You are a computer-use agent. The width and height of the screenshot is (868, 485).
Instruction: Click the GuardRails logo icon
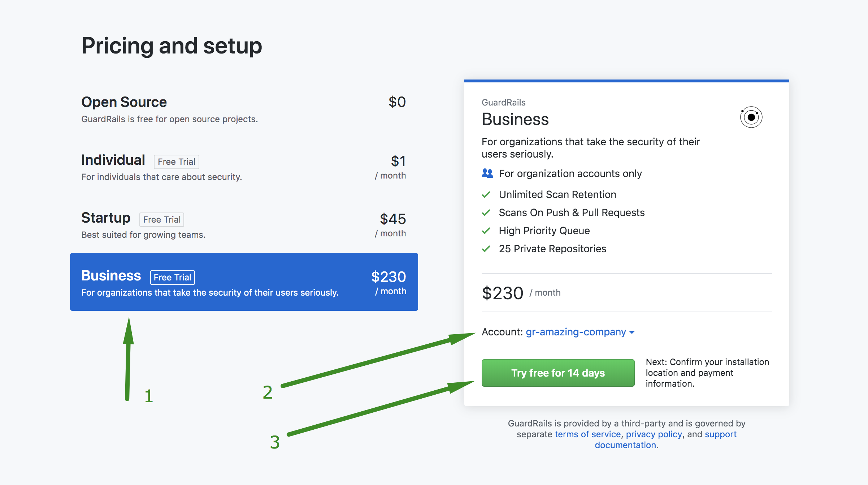(x=751, y=117)
